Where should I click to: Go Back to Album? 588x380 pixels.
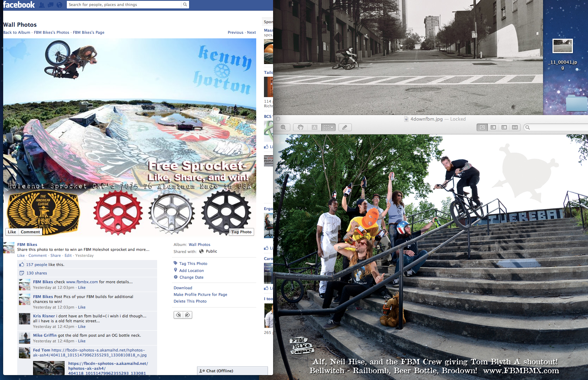point(17,32)
